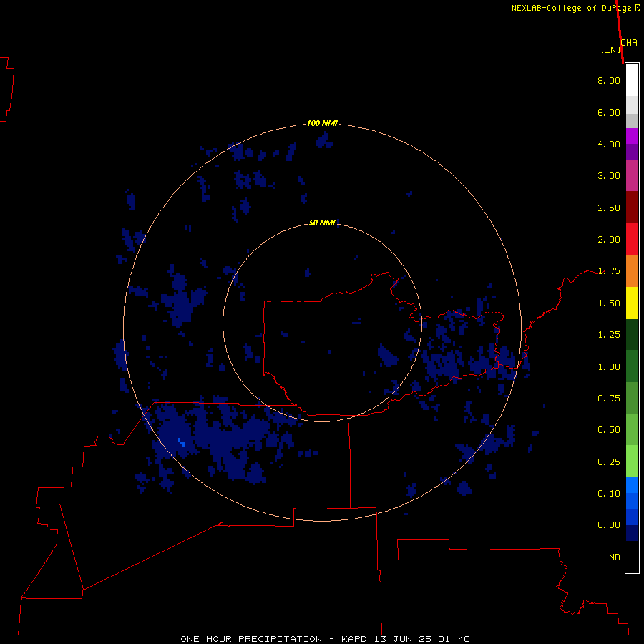The height and width of the screenshot is (644, 644).
Task: Click the KAPD 13 JUN 25 01:40 timestamp
Action: pos(406,639)
